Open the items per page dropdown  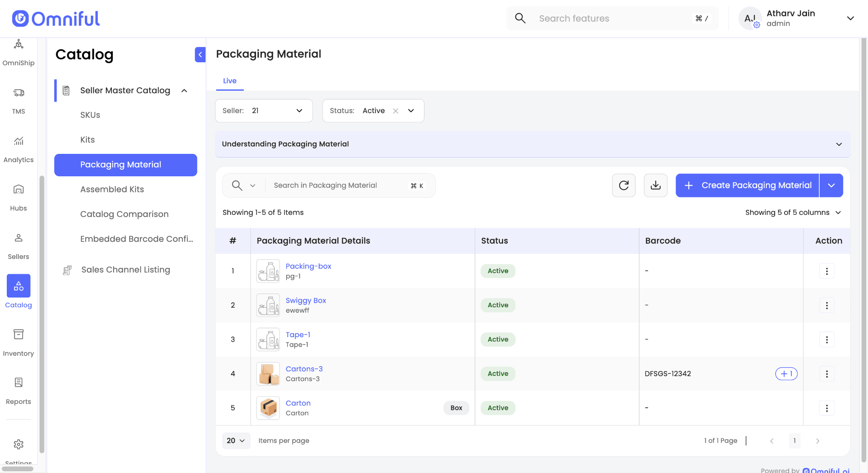pos(236,441)
